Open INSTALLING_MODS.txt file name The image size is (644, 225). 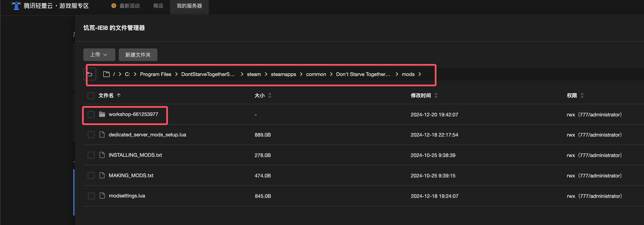click(135, 155)
